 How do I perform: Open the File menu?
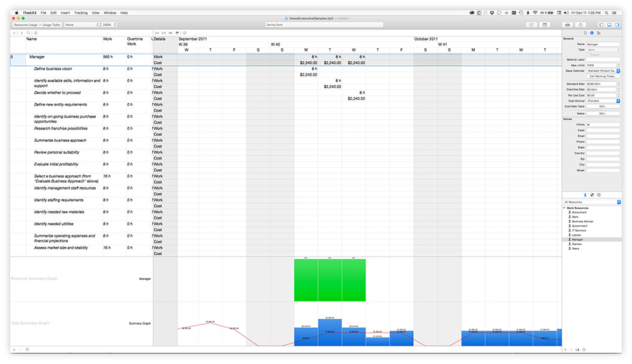(43, 13)
